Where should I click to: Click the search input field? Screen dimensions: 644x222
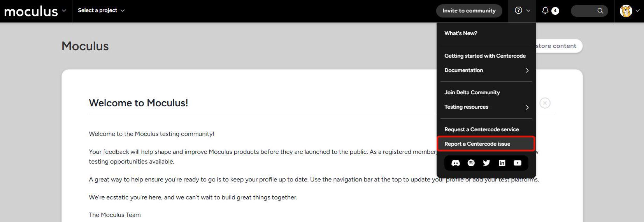[589, 11]
